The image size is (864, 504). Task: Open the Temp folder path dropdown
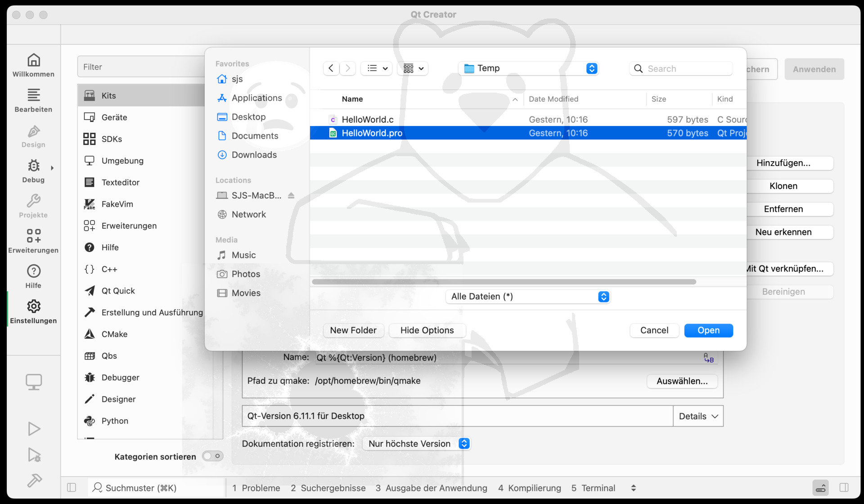(x=528, y=68)
